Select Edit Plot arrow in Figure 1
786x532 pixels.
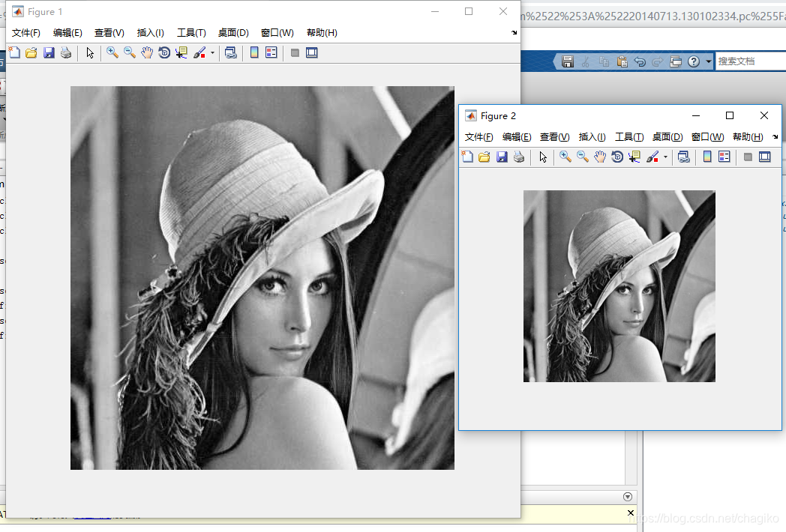(90, 52)
